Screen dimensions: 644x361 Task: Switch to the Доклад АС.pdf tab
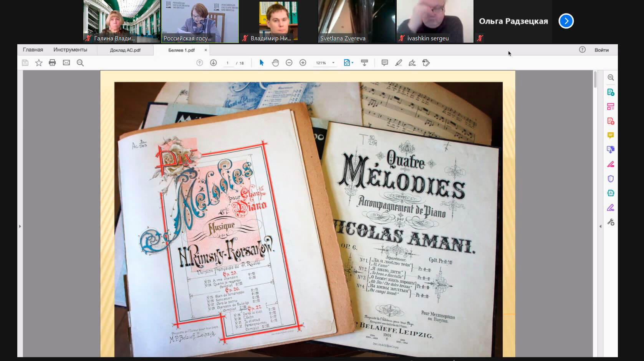pos(125,50)
